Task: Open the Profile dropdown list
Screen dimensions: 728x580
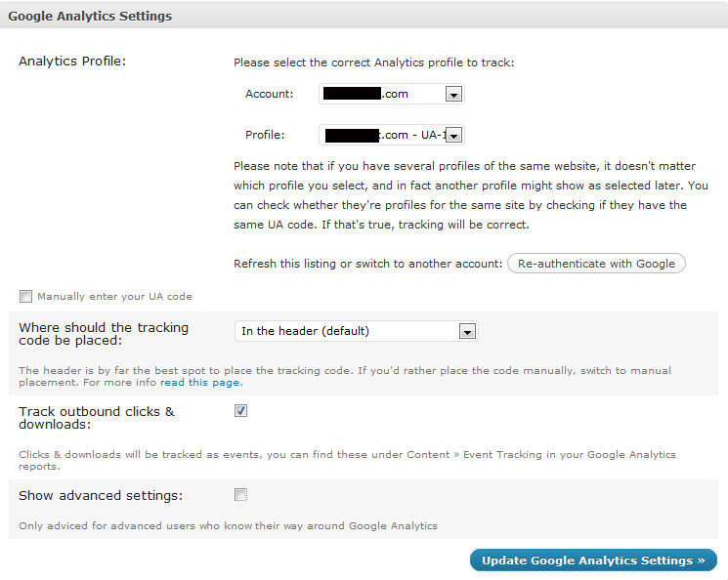Action: coord(391,135)
